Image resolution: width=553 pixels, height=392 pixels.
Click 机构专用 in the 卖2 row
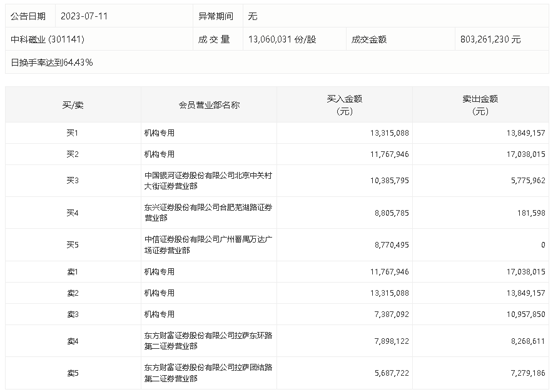160,293
